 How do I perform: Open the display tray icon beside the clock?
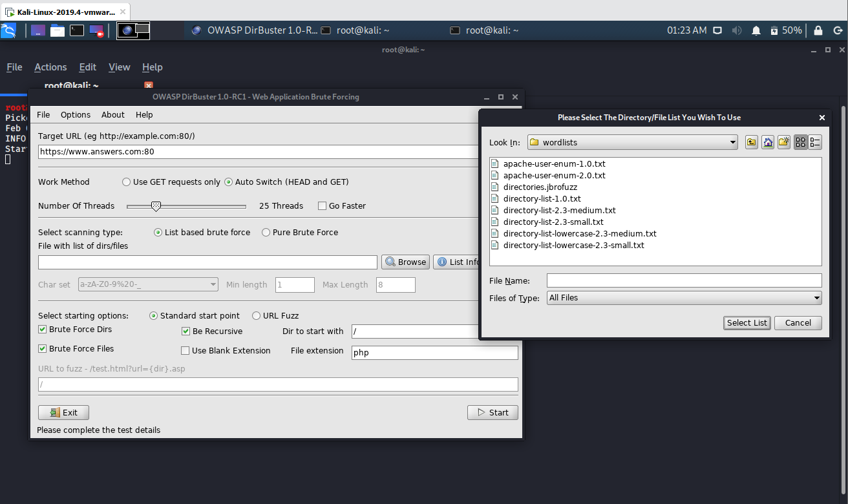tap(717, 30)
